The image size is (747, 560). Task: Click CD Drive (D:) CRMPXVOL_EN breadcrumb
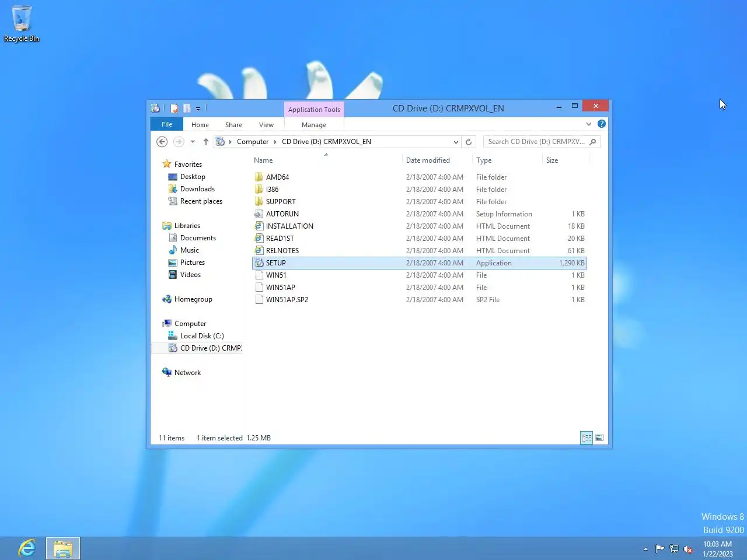pyautogui.click(x=326, y=142)
